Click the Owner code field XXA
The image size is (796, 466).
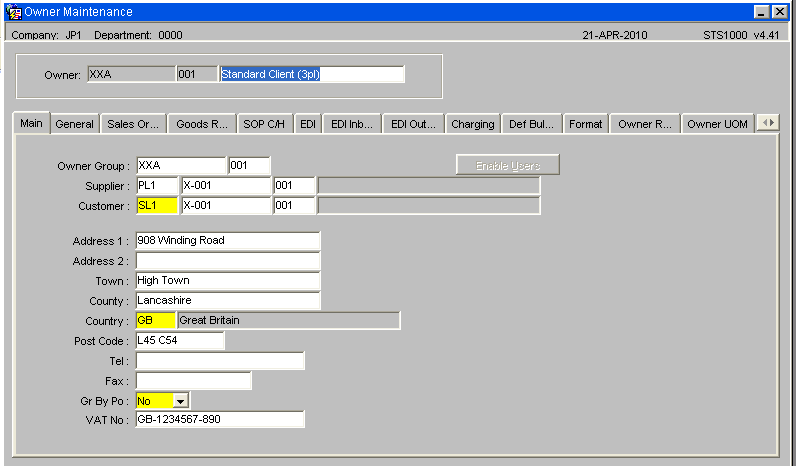click(131, 74)
